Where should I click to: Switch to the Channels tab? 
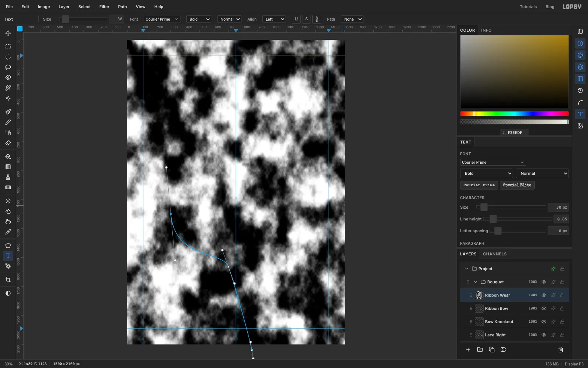point(495,254)
